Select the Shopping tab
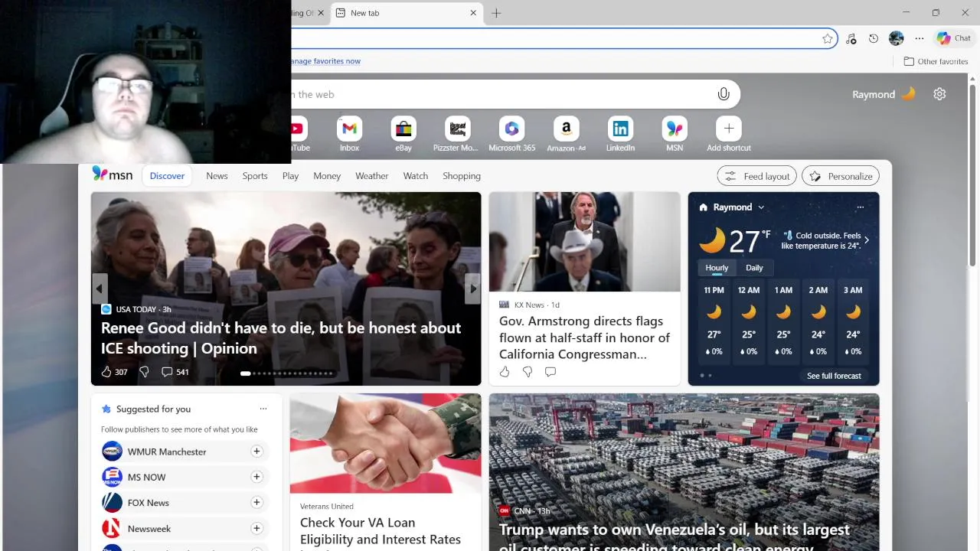Viewport: 980px width, 551px height. click(462, 176)
